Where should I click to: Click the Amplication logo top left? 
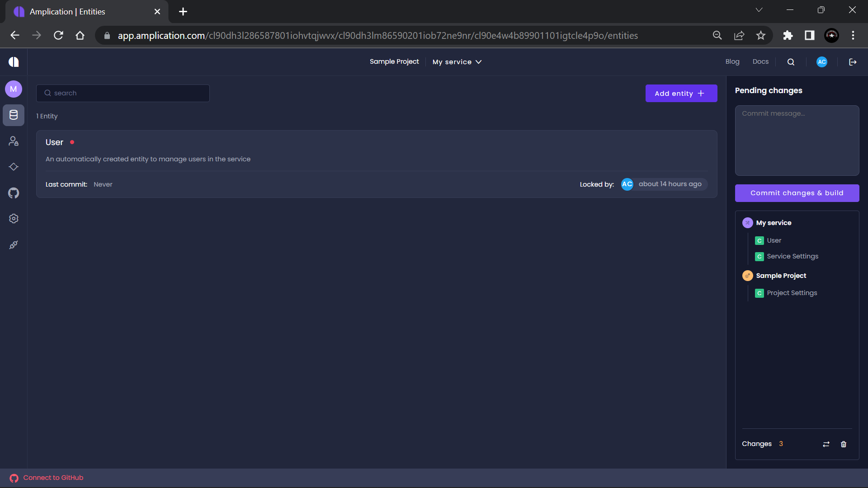14,62
